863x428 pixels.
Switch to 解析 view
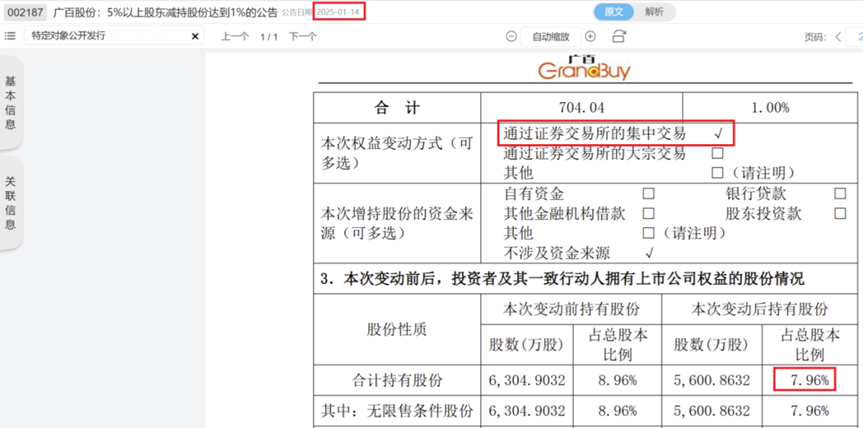pos(654,12)
